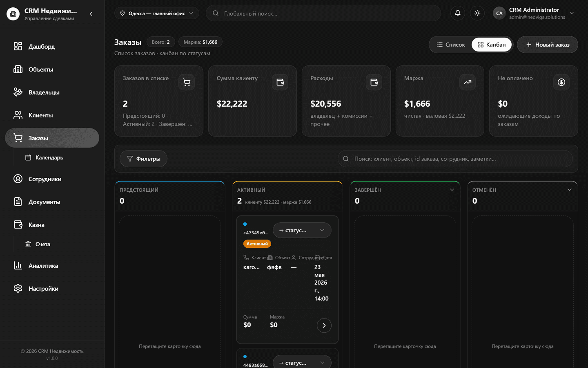Focus the Глобальный поиск field
This screenshot has width=588, height=368.
point(323,13)
